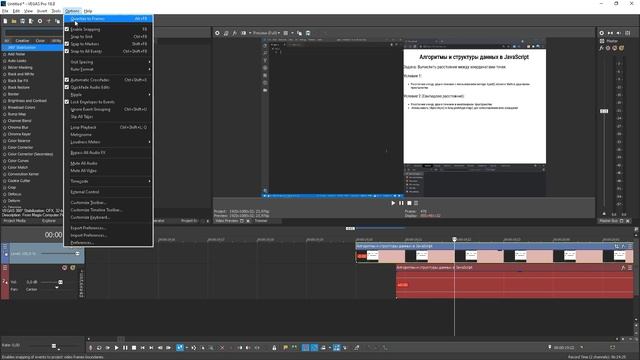Click Save Snapshot to File in the preview toolbar
The image size is (640, 360).
click(x=308, y=33)
